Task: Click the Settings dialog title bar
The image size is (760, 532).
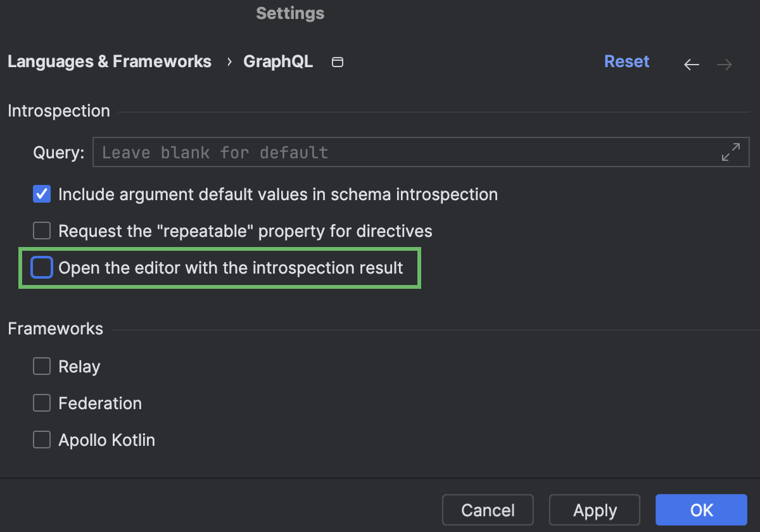Action: (290, 13)
